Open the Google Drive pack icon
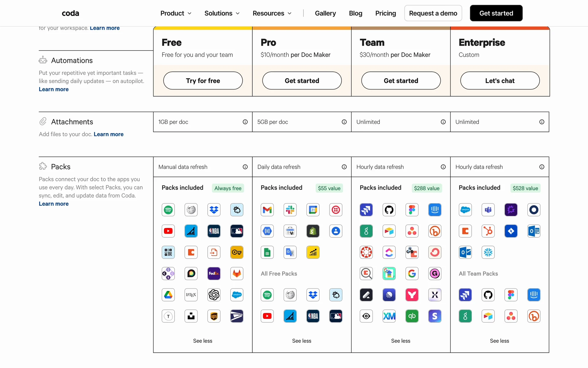 click(x=168, y=295)
